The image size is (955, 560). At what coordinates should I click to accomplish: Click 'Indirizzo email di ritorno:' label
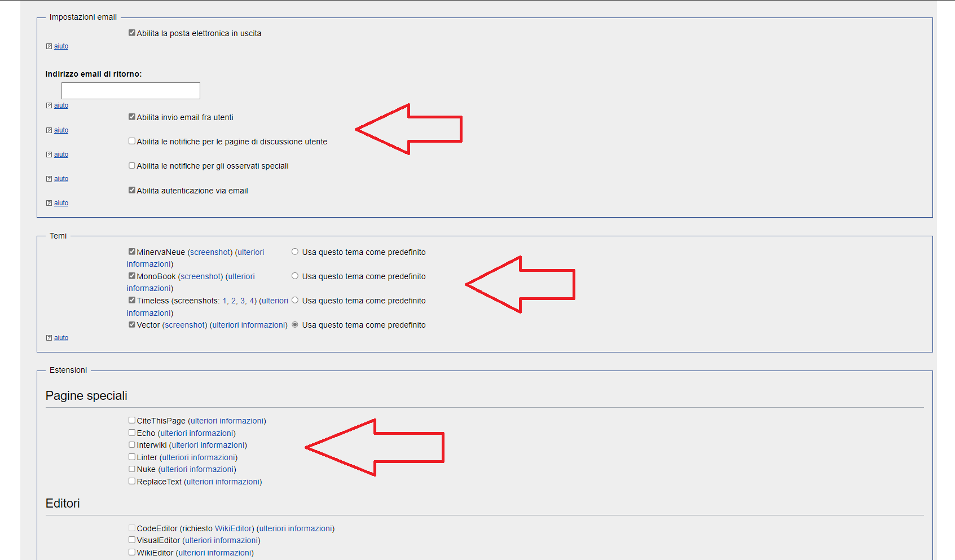[x=94, y=74]
